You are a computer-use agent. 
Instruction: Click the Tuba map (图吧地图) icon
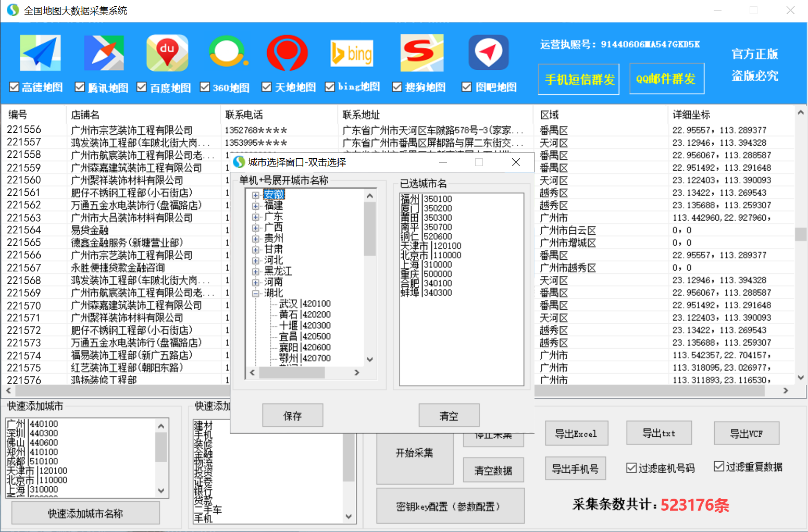(x=488, y=53)
